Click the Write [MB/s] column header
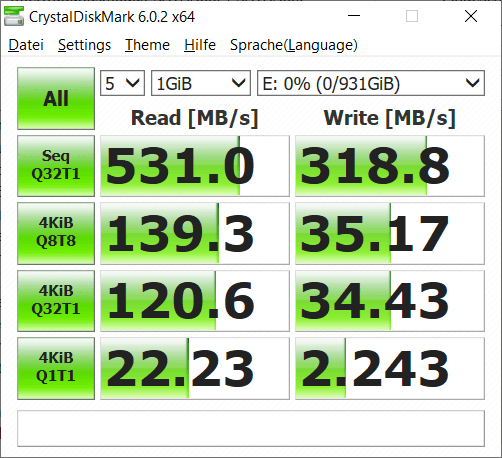The height and width of the screenshot is (458, 502). coord(390,118)
